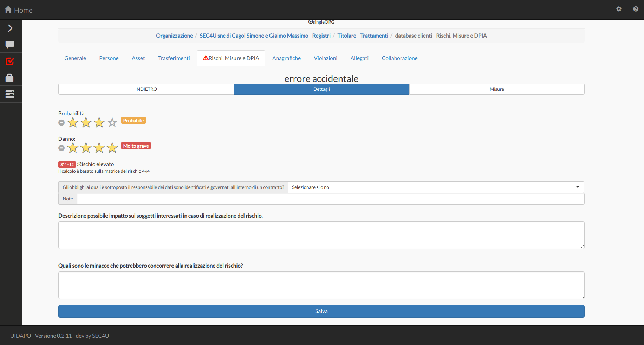The height and width of the screenshot is (345, 644).
Task: Click the Molto grave red badge
Action: click(136, 146)
